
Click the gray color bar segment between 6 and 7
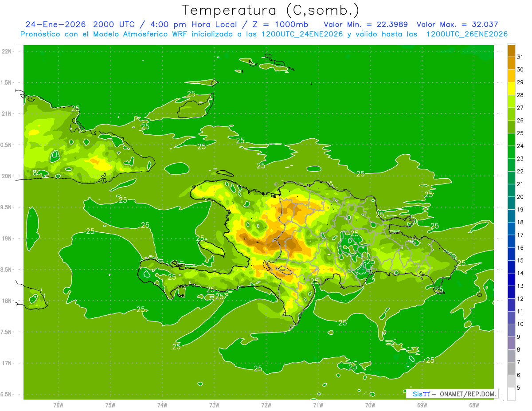click(x=511, y=368)
